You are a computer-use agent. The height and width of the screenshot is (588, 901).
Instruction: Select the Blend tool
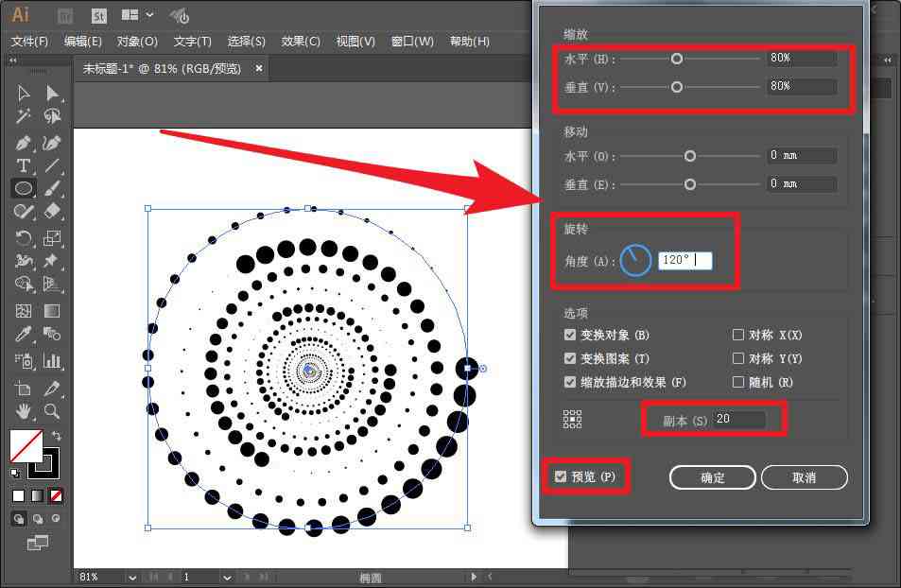pos(52,334)
